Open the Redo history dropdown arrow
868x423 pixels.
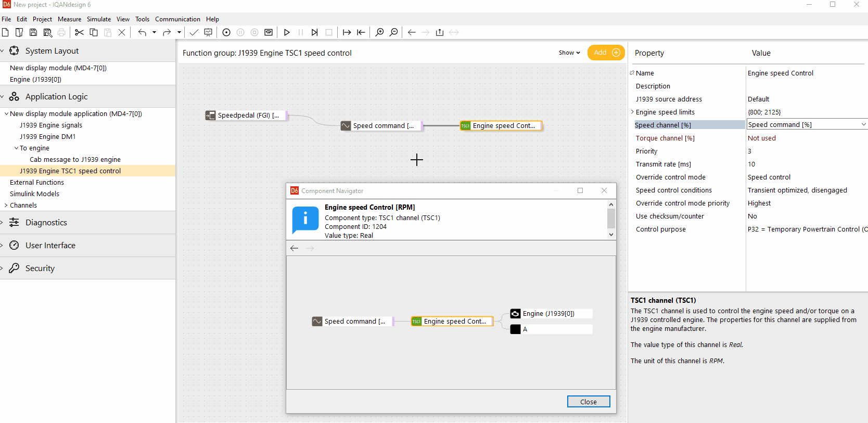point(179,32)
